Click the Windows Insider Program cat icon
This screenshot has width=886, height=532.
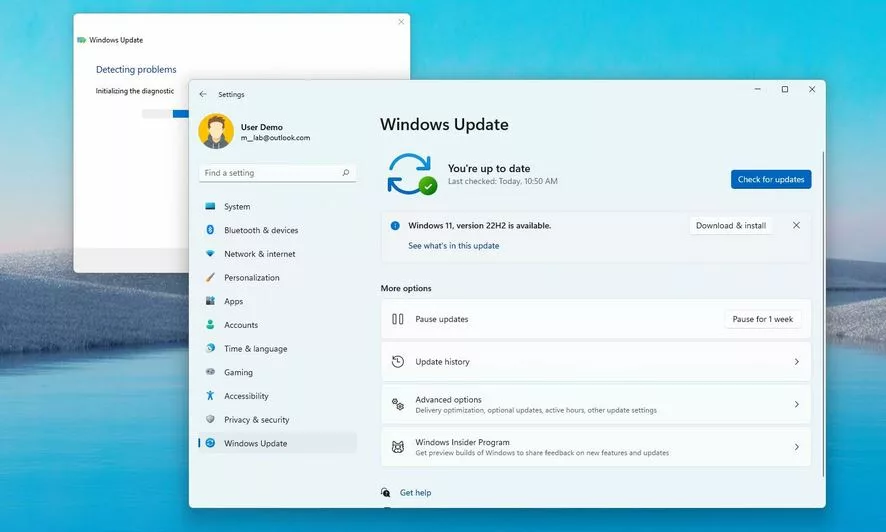pyautogui.click(x=398, y=447)
